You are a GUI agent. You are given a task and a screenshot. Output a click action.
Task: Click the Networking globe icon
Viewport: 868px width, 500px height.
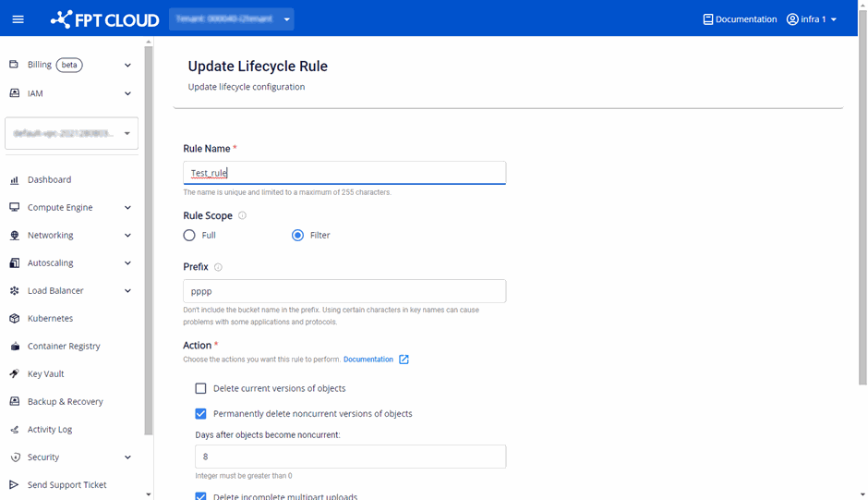tap(15, 235)
